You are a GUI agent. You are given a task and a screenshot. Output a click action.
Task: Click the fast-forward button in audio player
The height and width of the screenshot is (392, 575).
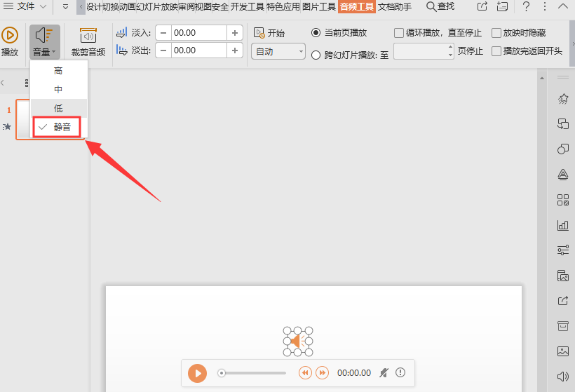pyautogui.click(x=322, y=373)
